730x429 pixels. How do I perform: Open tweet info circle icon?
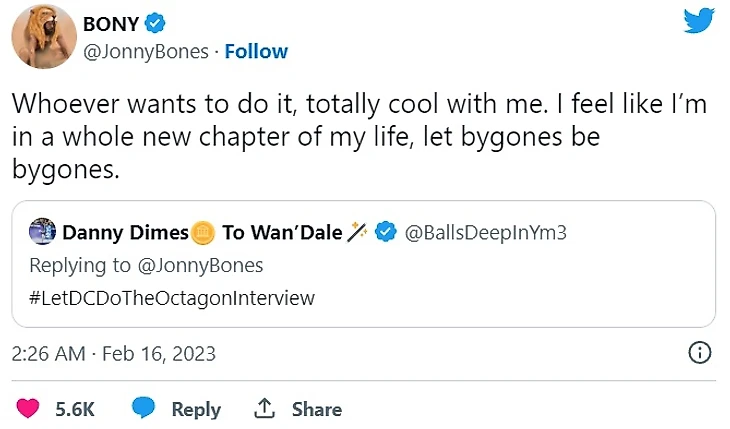[x=701, y=353]
